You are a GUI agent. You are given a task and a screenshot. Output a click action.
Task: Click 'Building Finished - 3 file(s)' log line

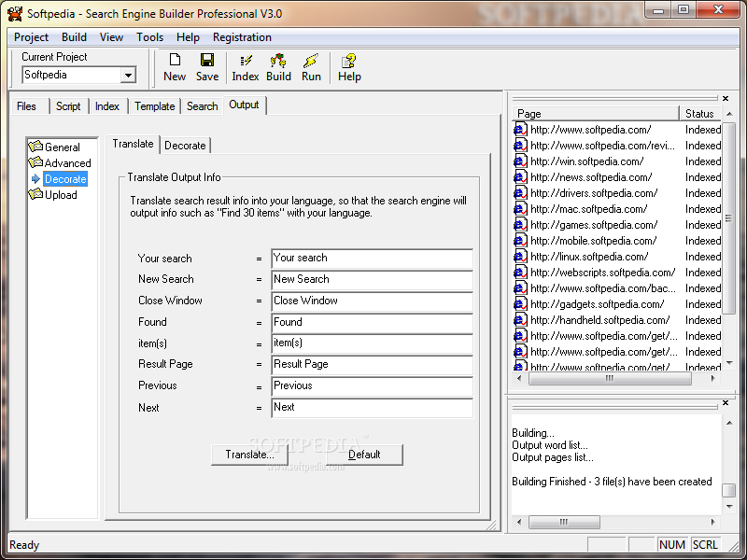tap(612, 482)
